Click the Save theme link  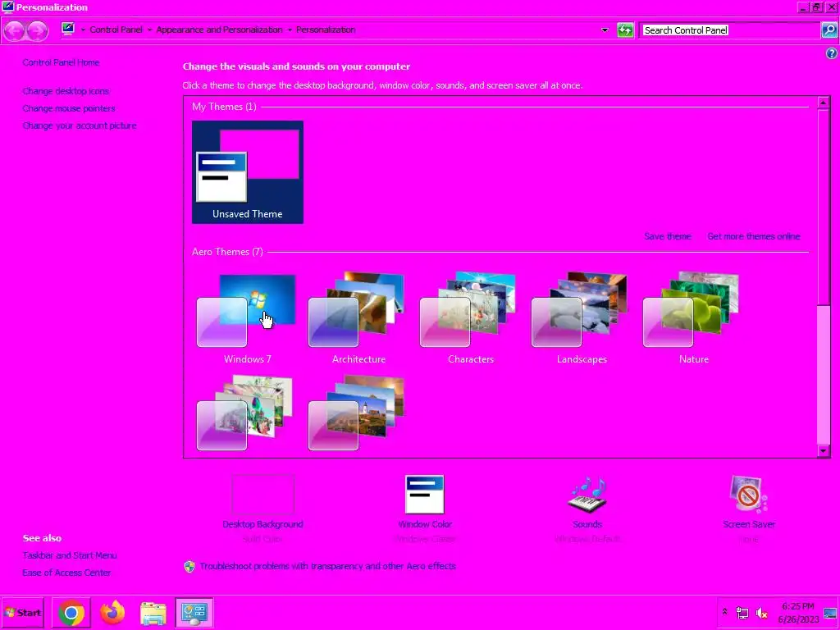click(668, 236)
